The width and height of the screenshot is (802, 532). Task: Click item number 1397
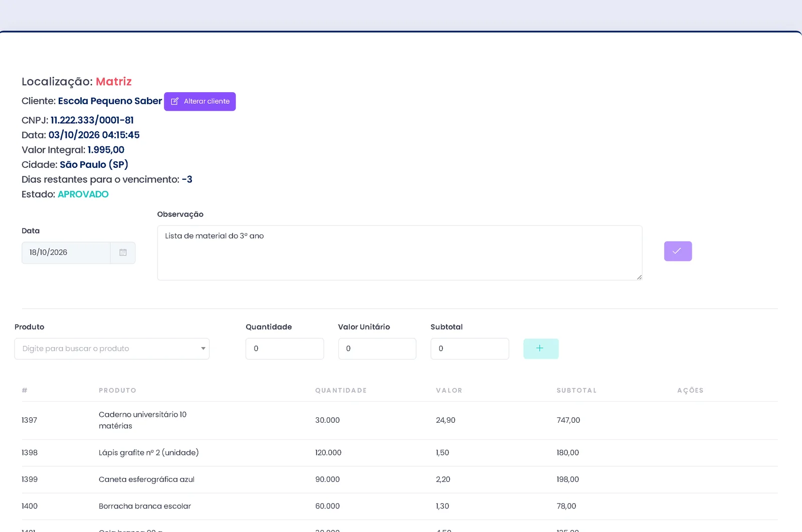coord(29,420)
